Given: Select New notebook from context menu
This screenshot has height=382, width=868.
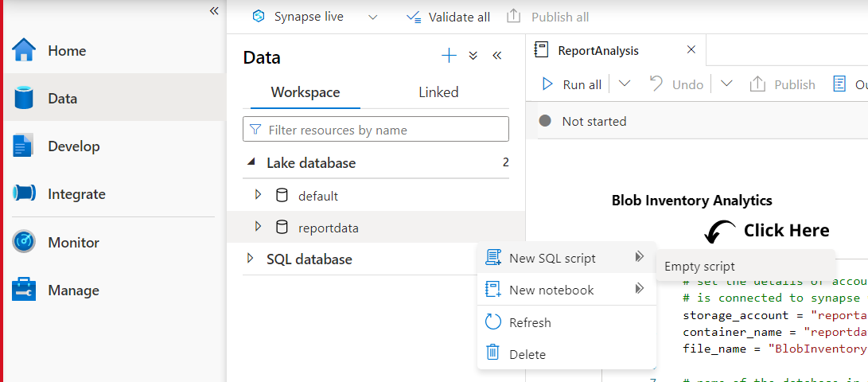Looking at the screenshot, I should pos(551,290).
